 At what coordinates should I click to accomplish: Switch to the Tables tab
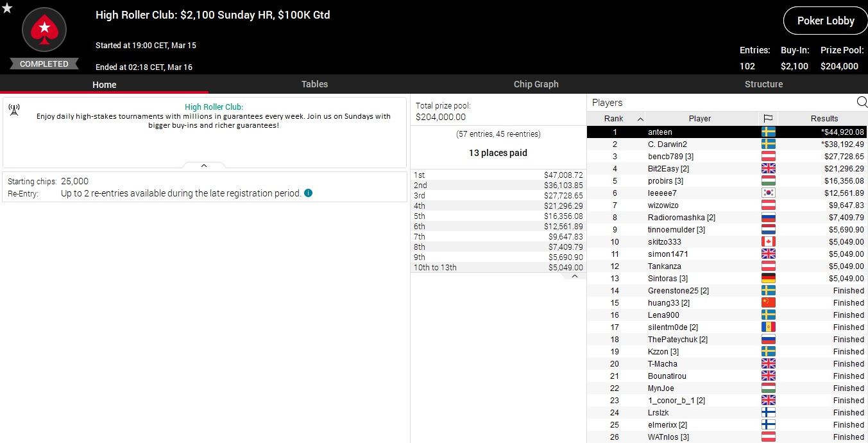pyautogui.click(x=314, y=84)
